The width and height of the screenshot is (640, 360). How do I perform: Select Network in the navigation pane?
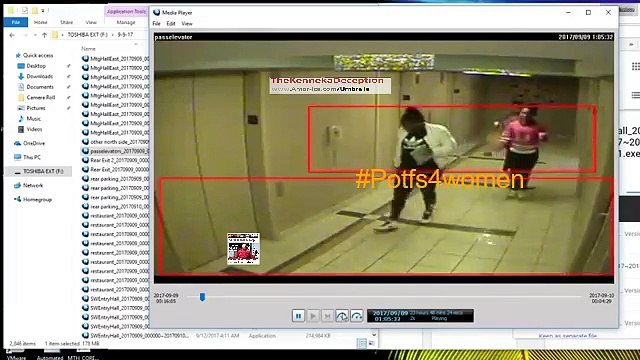pos(33,185)
